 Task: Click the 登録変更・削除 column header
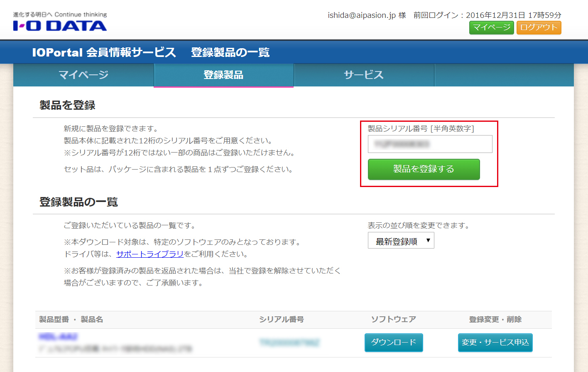click(x=495, y=319)
